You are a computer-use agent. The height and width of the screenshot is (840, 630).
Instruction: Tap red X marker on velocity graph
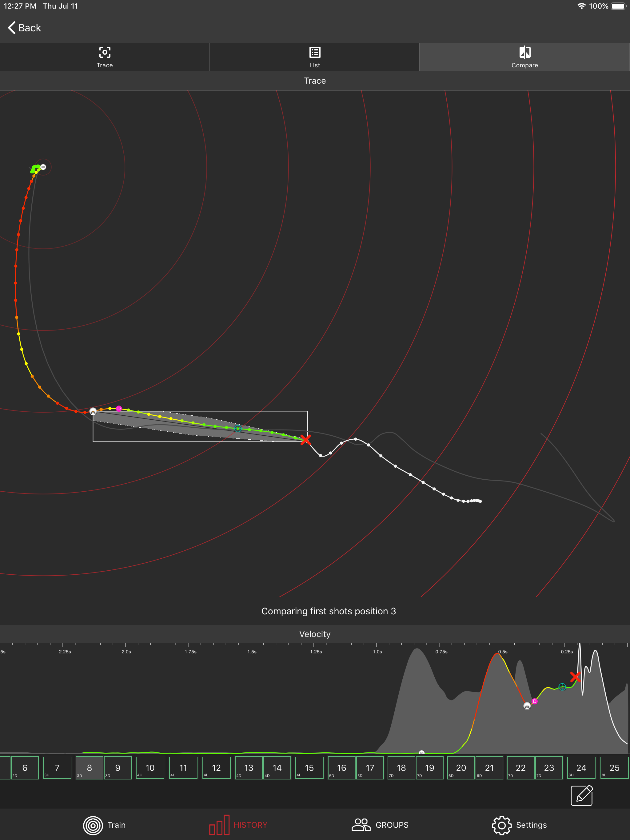click(x=575, y=677)
